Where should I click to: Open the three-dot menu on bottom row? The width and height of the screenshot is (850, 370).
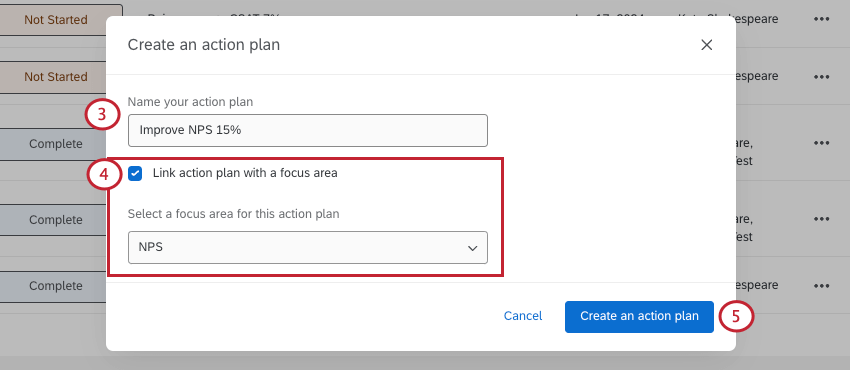pos(821,285)
